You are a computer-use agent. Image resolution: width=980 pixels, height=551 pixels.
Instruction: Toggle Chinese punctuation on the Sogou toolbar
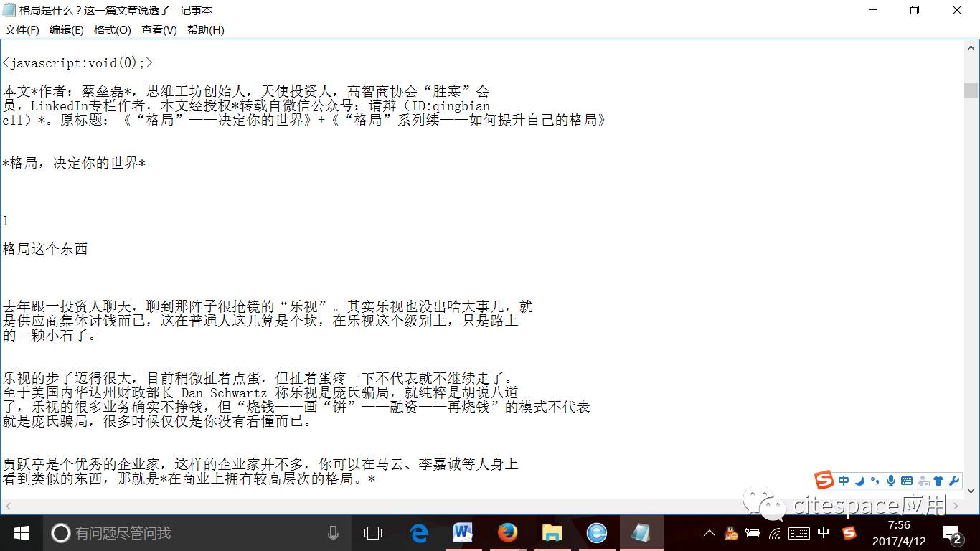tap(875, 481)
